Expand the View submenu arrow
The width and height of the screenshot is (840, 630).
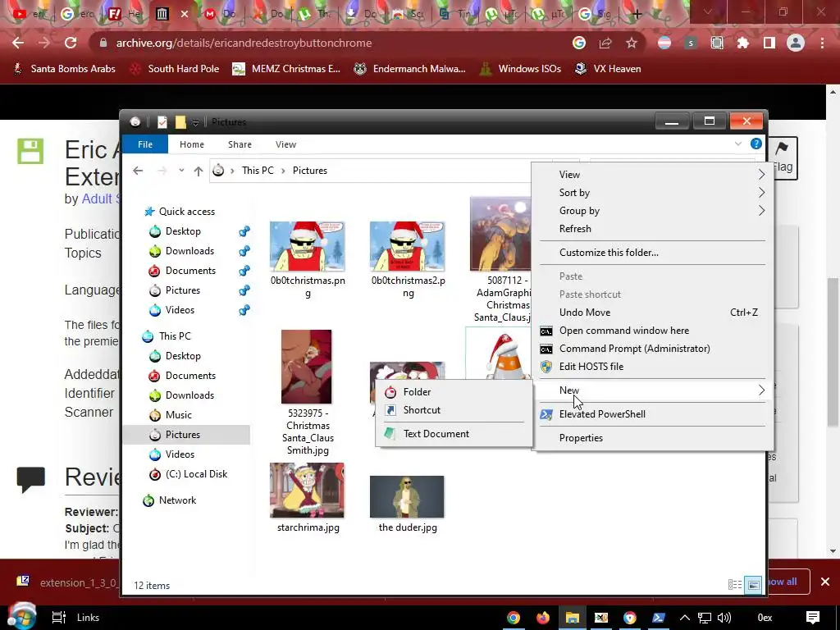click(761, 175)
